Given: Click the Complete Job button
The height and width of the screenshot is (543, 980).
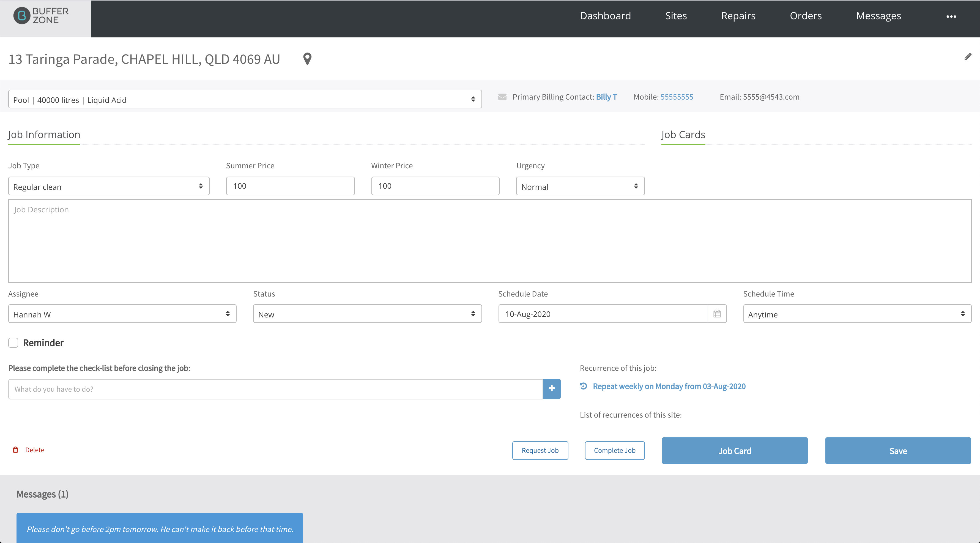Looking at the screenshot, I should click(615, 451).
